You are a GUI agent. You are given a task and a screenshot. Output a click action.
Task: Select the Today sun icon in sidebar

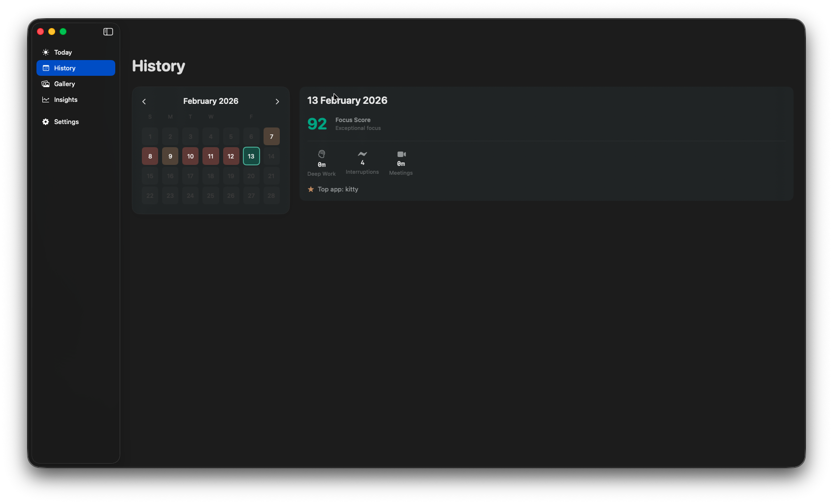tap(45, 52)
